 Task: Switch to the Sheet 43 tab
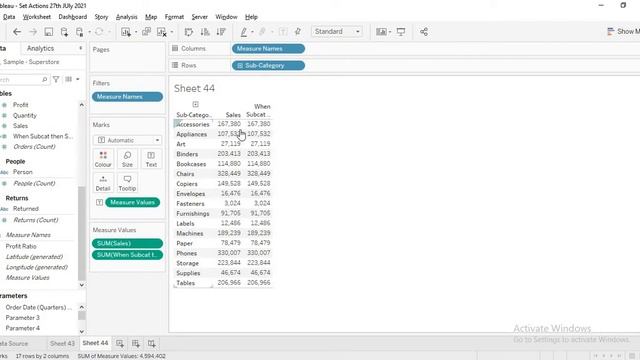click(62, 343)
